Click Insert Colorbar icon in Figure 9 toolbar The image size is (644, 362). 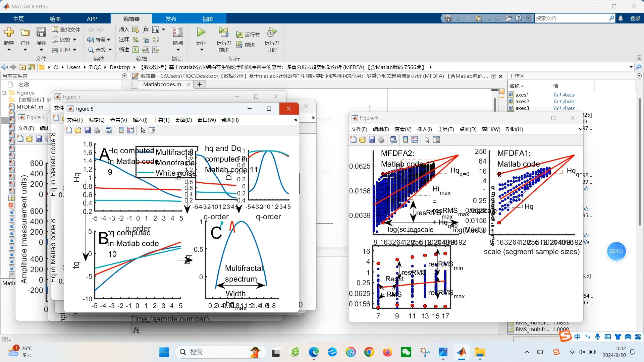[406, 140]
